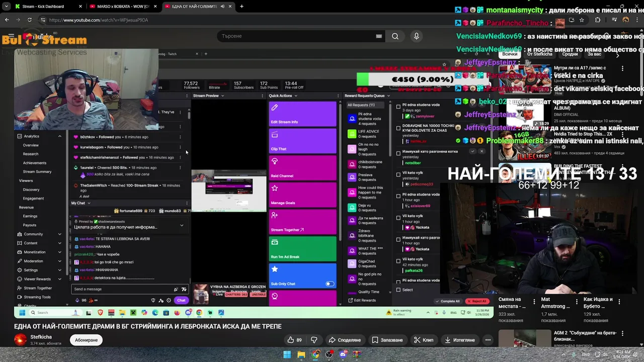Go back with the browser back arrow
The width and height of the screenshot is (644, 362).
coord(7,20)
